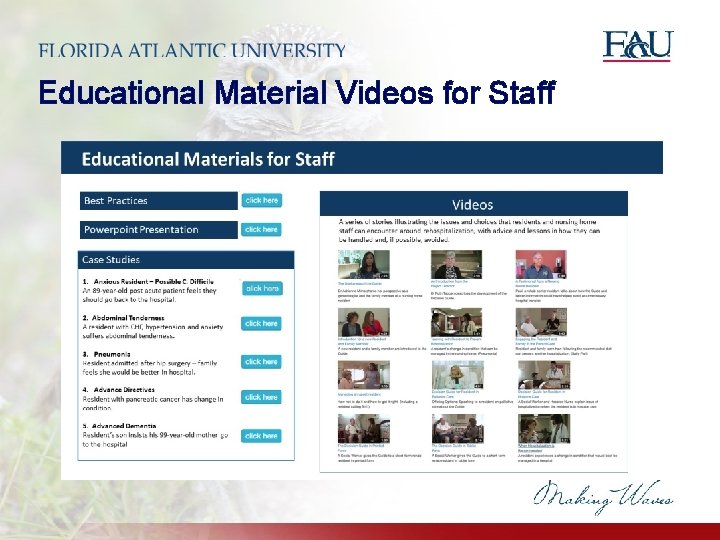Play video of woman facing doctor in white coat

pos(544,429)
